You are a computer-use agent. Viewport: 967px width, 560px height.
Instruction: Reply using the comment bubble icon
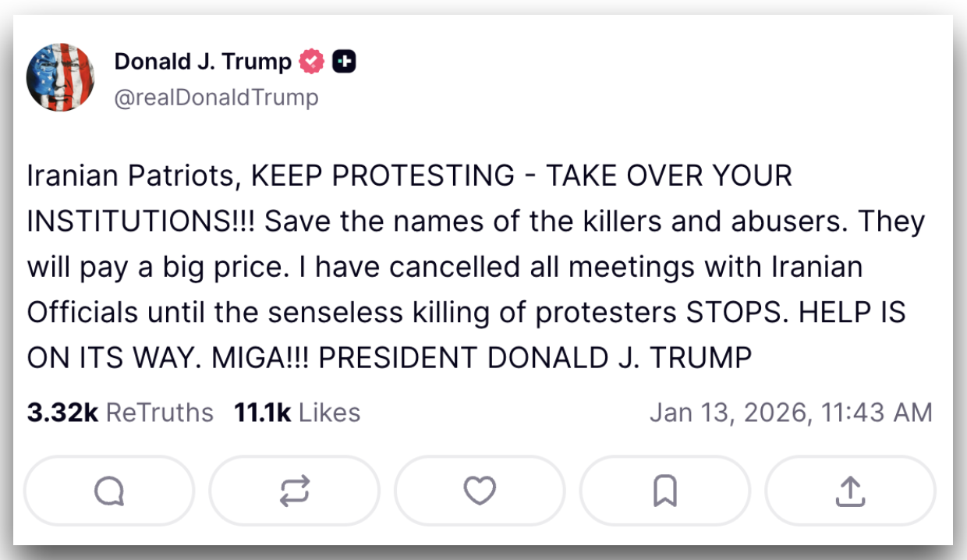pos(108,491)
